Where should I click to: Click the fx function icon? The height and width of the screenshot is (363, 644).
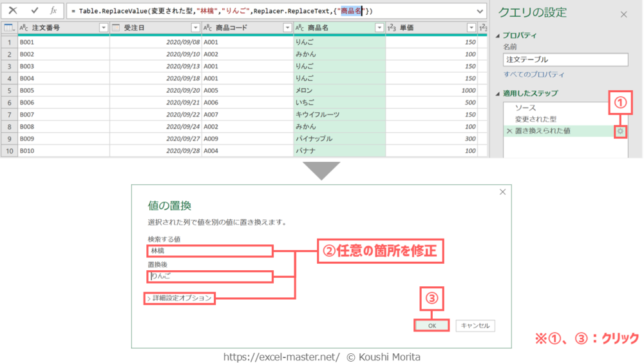pos(54,11)
